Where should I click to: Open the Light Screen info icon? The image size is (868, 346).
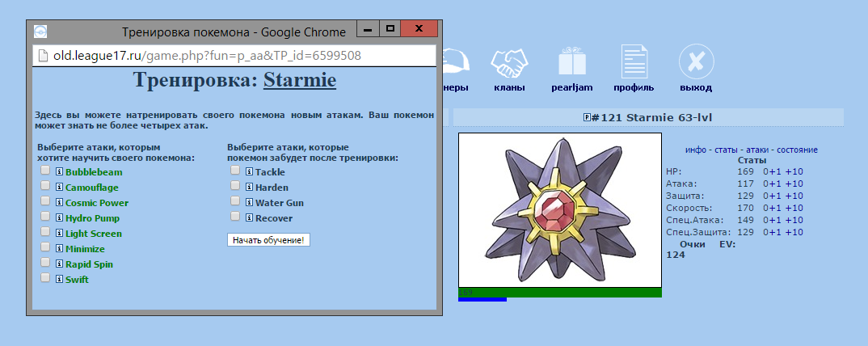[x=60, y=234]
